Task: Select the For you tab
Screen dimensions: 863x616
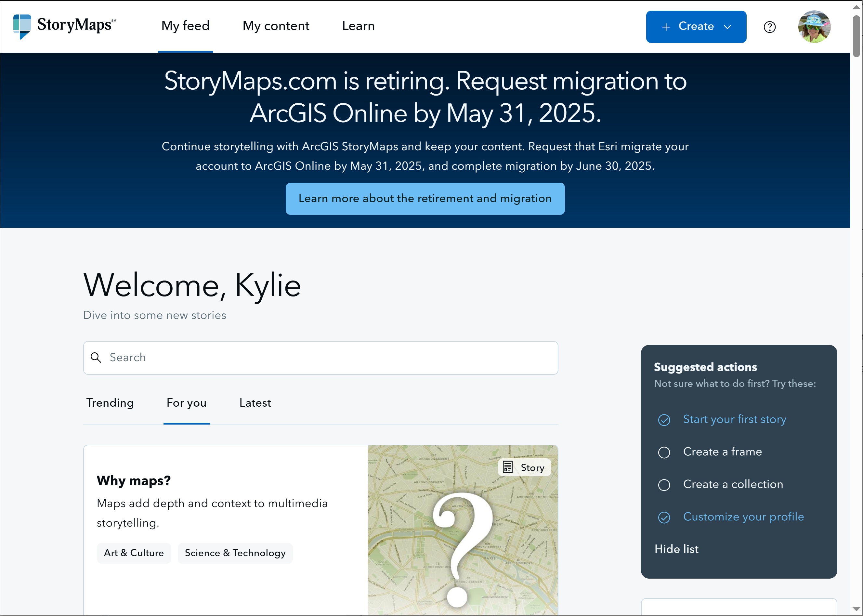Action: coord(187,403)
